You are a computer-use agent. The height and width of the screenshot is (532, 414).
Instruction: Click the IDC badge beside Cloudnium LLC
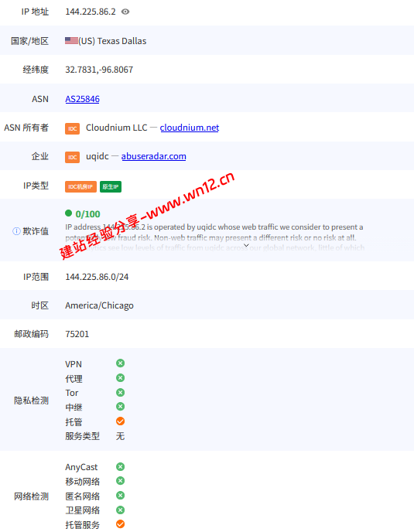click(x=72, y=128)
